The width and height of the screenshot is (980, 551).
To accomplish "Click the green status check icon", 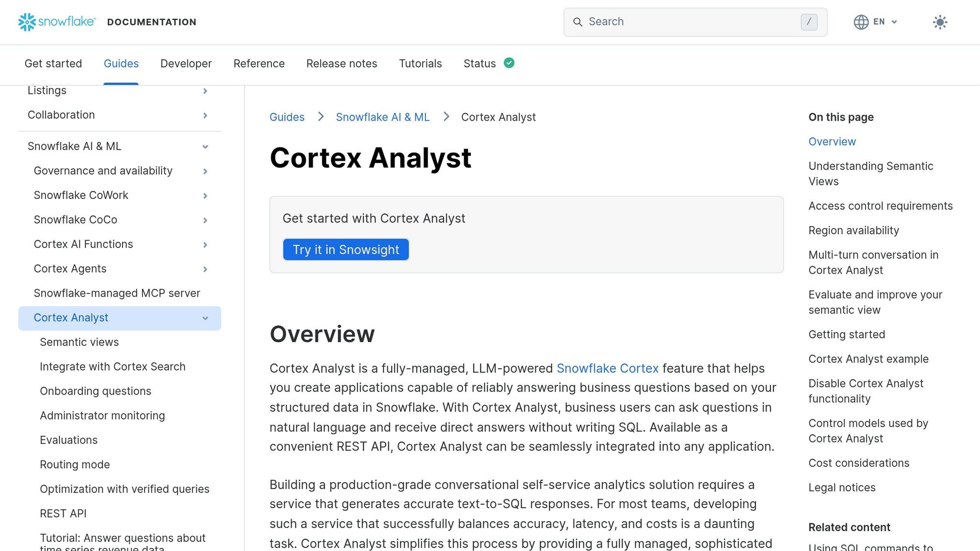I will coord(509,63).
